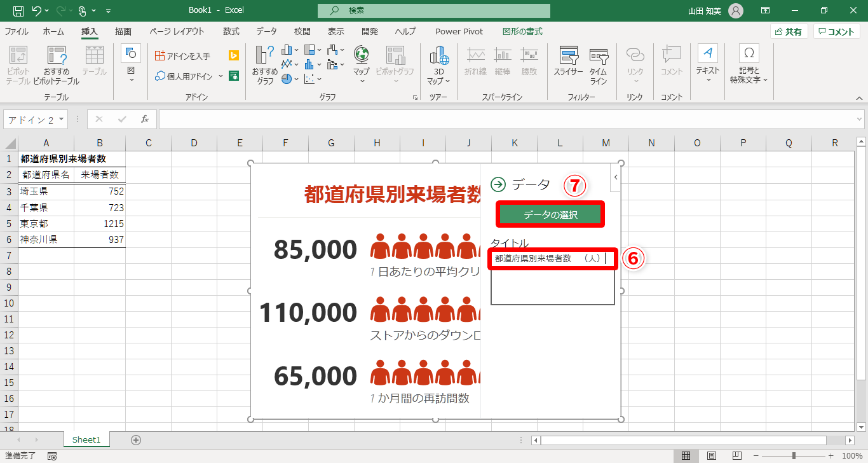Click the insert function fx icon

click(145, 119)
